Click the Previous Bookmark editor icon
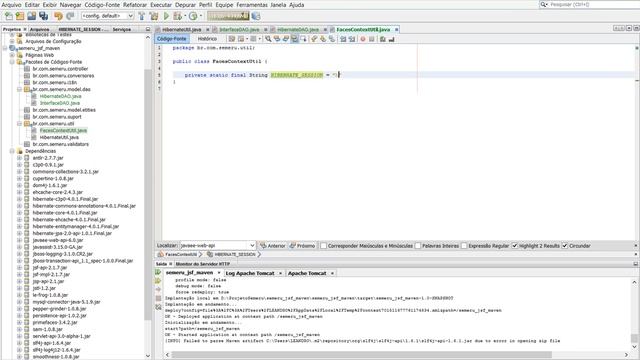The width and height of the screenshot is (640, 360). (x=314, y=39)
